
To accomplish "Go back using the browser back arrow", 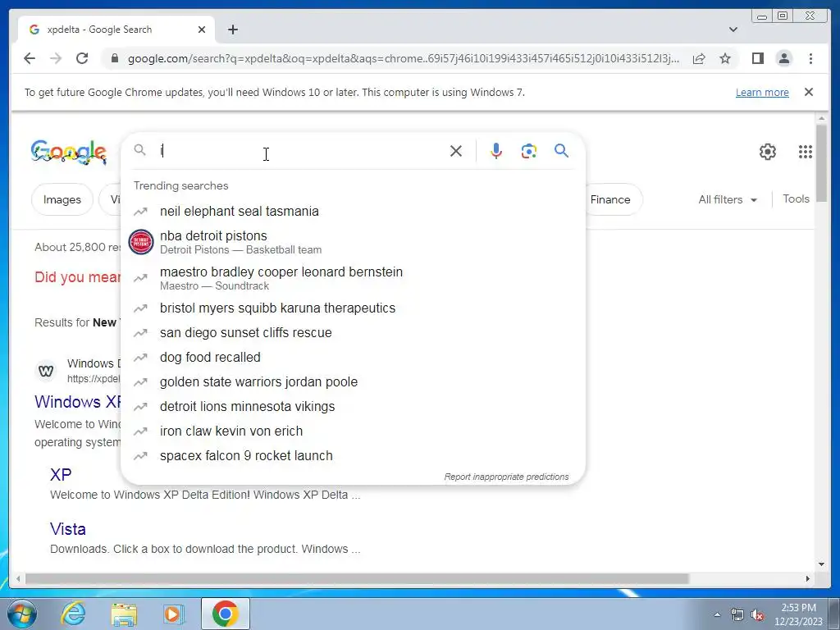I will (30, 58).
